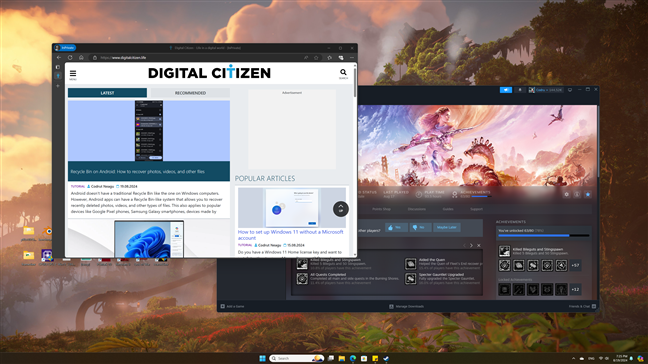Open Edge settings and more menu
Viewport: 648px width, 364px height.
[x=352, y=57]
